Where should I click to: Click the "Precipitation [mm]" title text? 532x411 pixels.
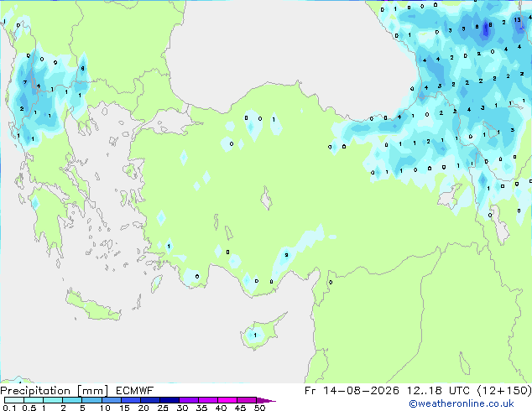54,391
